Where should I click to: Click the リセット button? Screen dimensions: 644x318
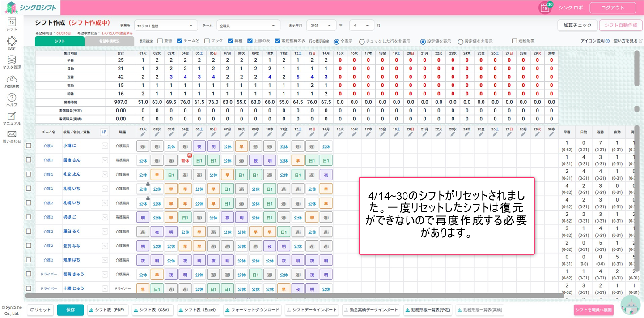(40, 310)
